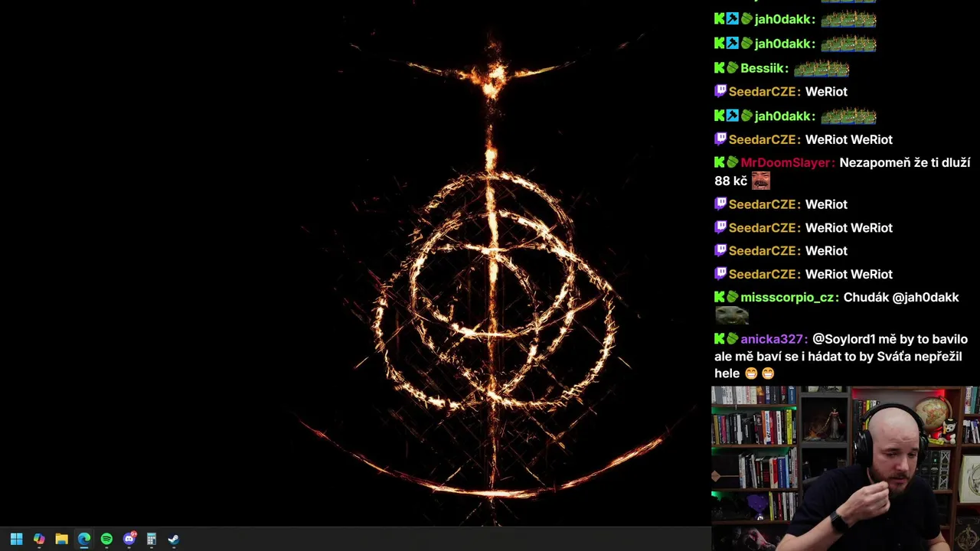The width and height of the screenshot is (980, 551).
Task: Click the Kick badge beside Bessiik
Action: click(x=720, y=68)
